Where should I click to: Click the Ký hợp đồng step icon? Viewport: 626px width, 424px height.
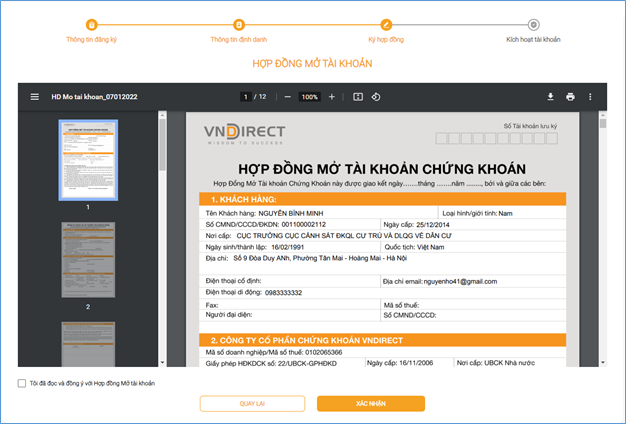click(386, 25)
